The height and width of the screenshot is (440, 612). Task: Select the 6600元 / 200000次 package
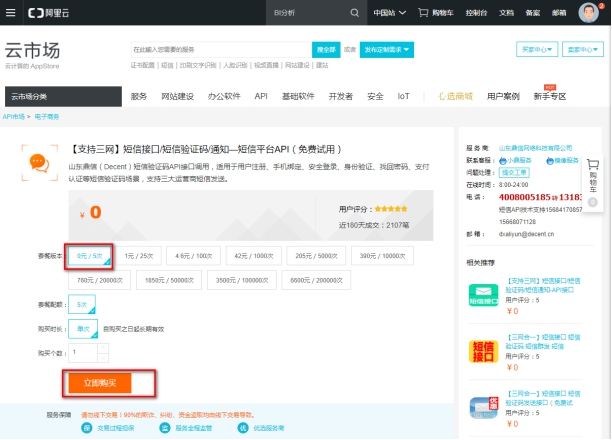[x=316, y=280]
